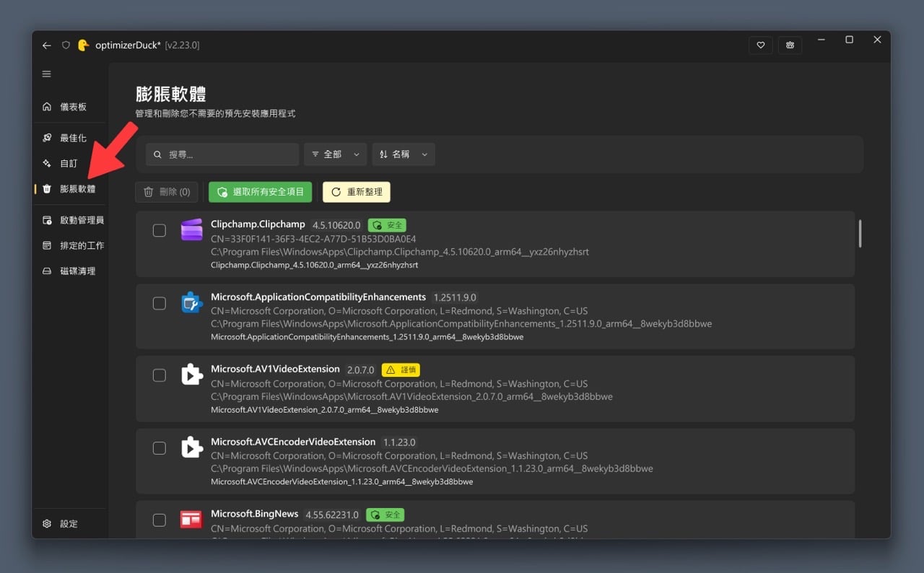This screenshot has width=924, height=573.
Task: Click the 磁碟清理 drive icon
Action: pyautogui.click(x=47, y=271)
